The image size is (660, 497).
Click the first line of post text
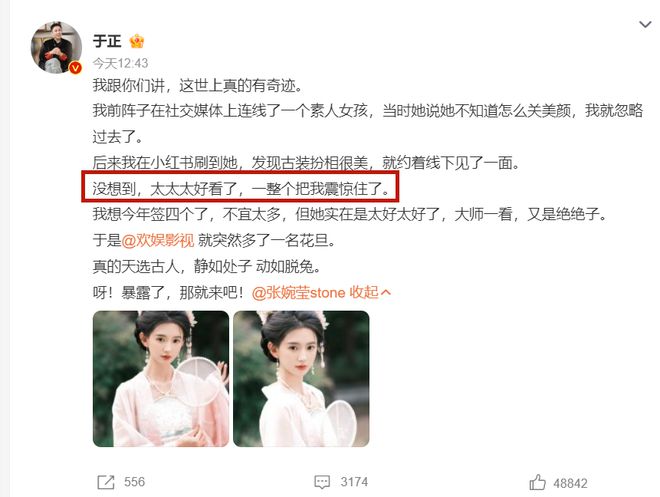tap(198, 86)
